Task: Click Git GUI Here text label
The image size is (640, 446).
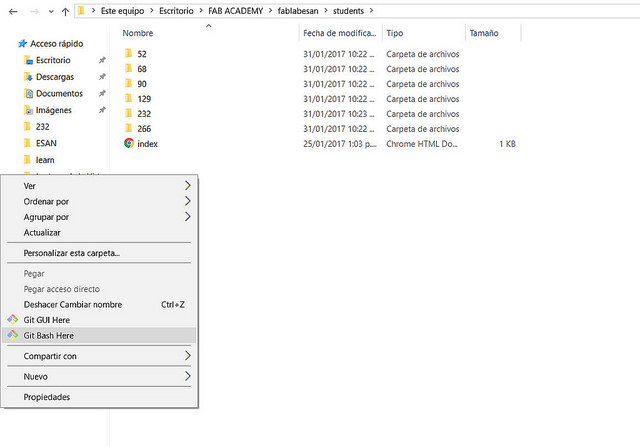Action: (x=47, y=320)
